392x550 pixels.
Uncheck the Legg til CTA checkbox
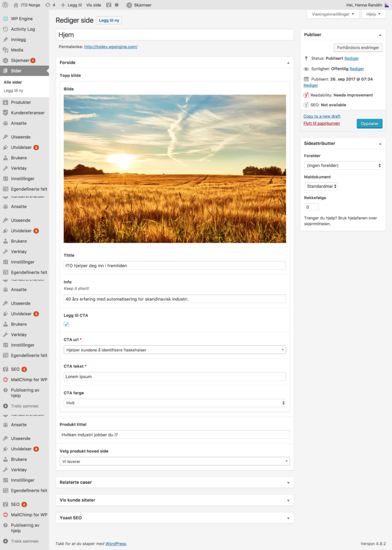(66, 325)
